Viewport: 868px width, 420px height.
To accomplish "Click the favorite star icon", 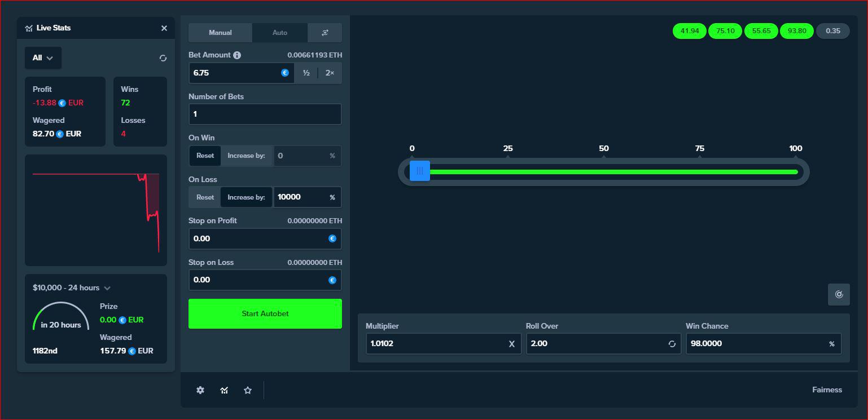I will click(x=248, y=390).
